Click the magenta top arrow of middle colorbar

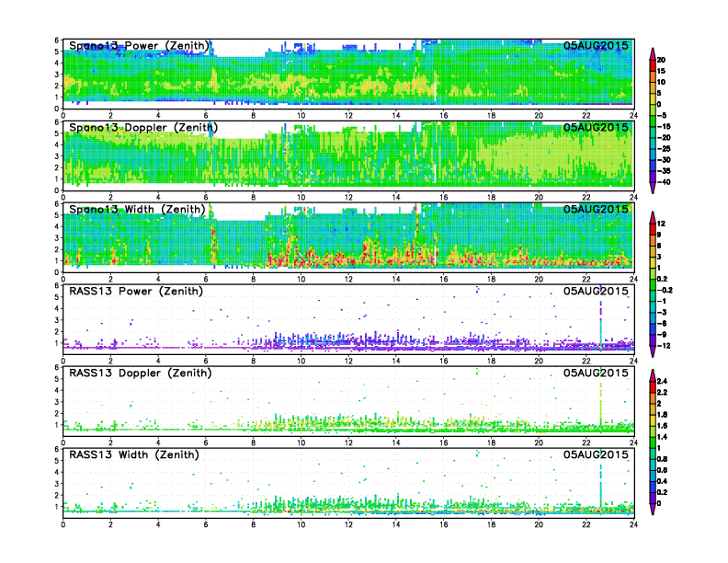[653, 217]
